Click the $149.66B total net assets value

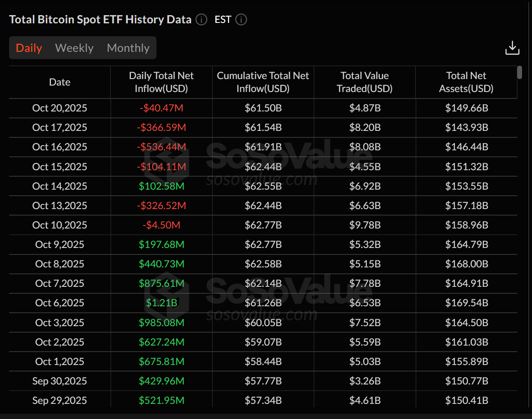pos(466,108)
